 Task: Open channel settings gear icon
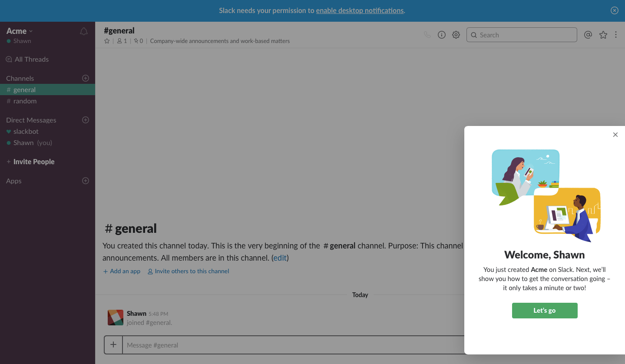tap(456, 35)
